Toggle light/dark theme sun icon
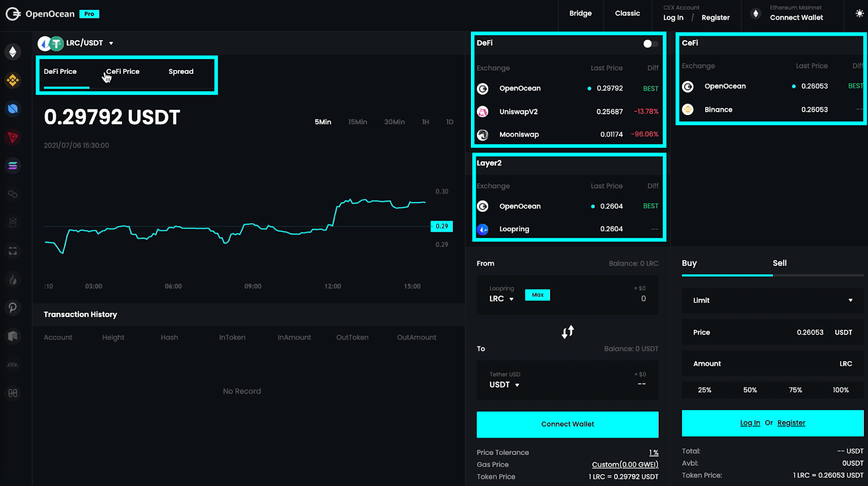The height and width of the screenshot is (486, 868). (859, 14)
